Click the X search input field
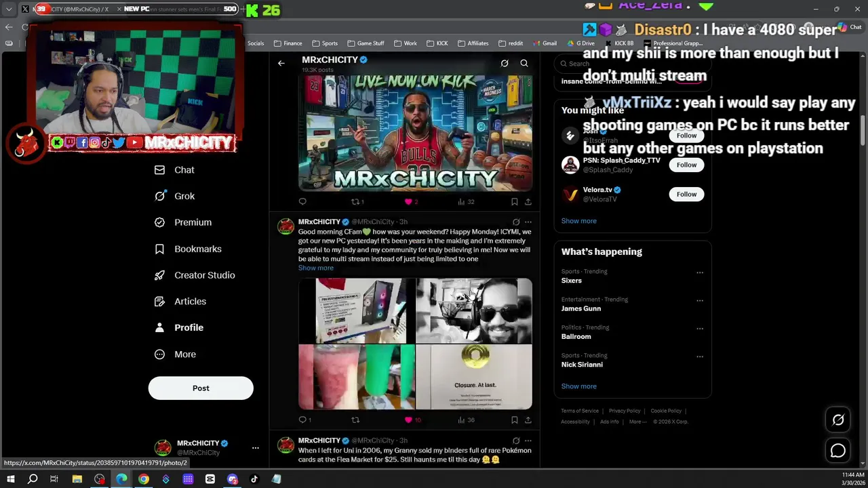Image resolution: width=868 pixels, height=488 pixels. click(632, 64)
